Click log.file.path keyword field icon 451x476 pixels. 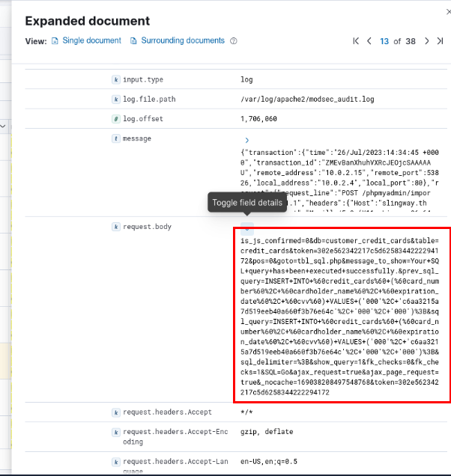(116, 100)
